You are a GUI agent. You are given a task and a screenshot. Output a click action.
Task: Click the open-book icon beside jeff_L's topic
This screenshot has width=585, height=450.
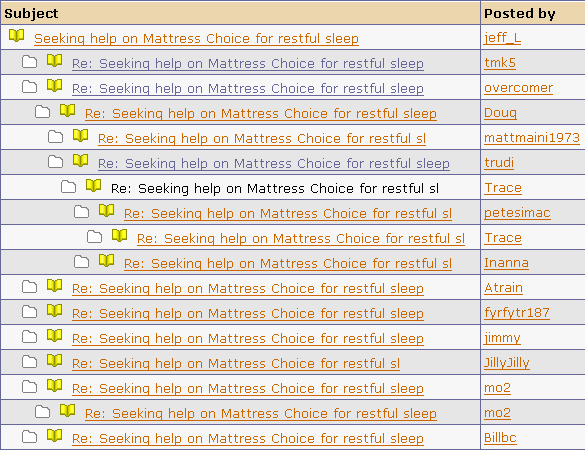point(16,36)
